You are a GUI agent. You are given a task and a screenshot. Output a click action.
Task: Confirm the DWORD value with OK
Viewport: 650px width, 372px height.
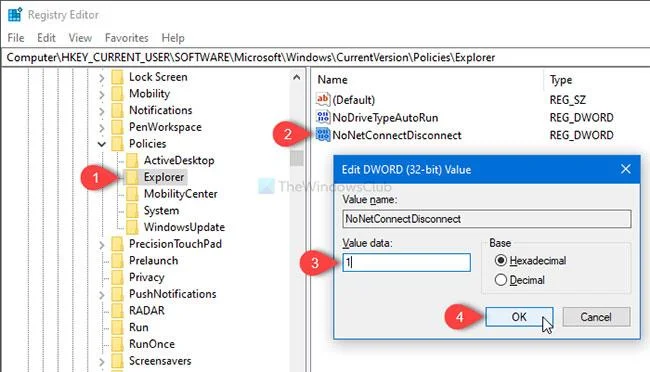pos(519,317)
